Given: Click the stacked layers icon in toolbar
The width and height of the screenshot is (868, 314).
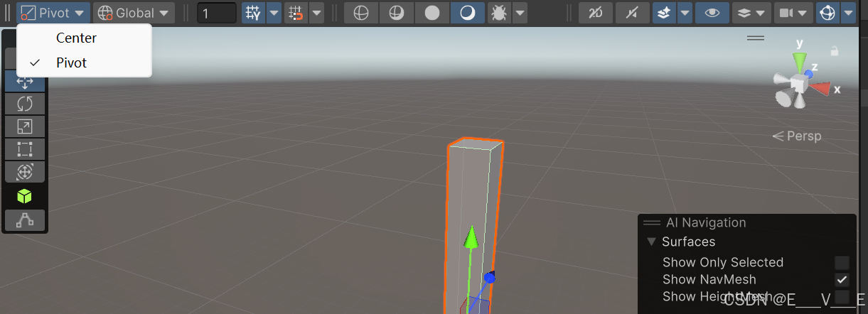Looking at the screenshot, I should pos(743,13).
